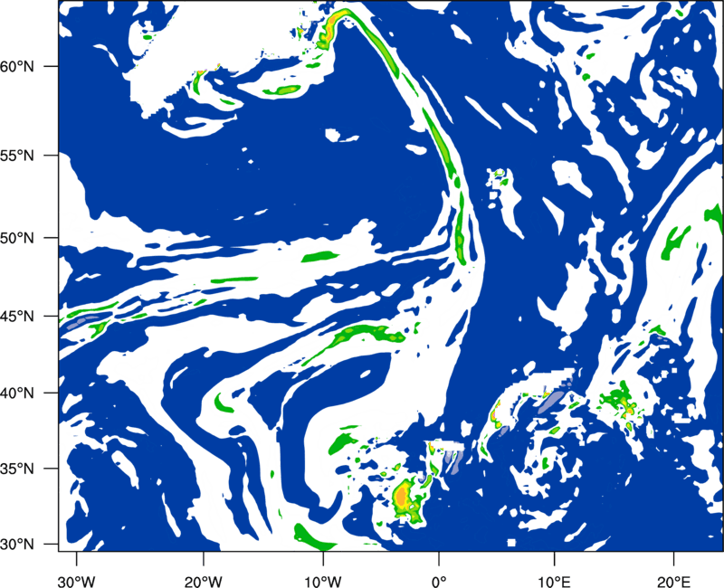Image resolution: width=724 pixels, height=588 pixels.
Task: Click the 45°N latitude label
Action: (x=17, y=317)
